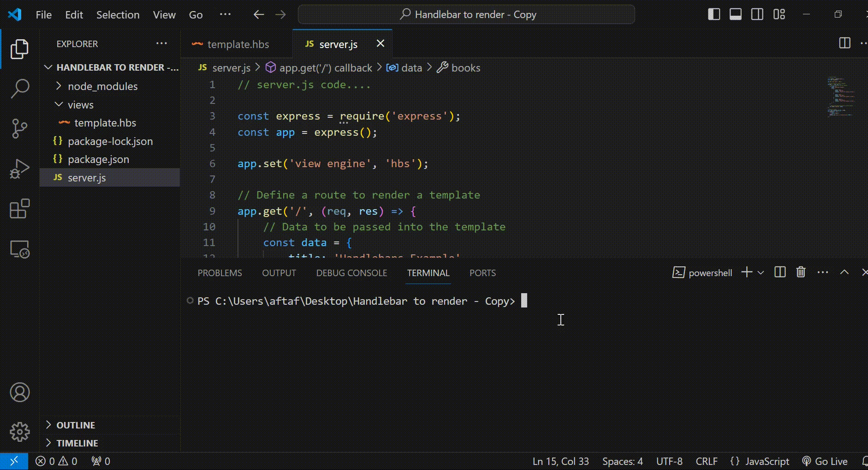Click Go Live in status bar
This screenshot has height=470, width=868.
pos(825,461)
